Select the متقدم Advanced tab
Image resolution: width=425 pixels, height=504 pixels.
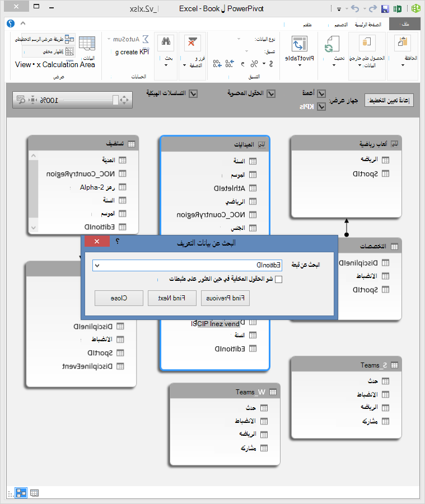(x=307, y=25)
